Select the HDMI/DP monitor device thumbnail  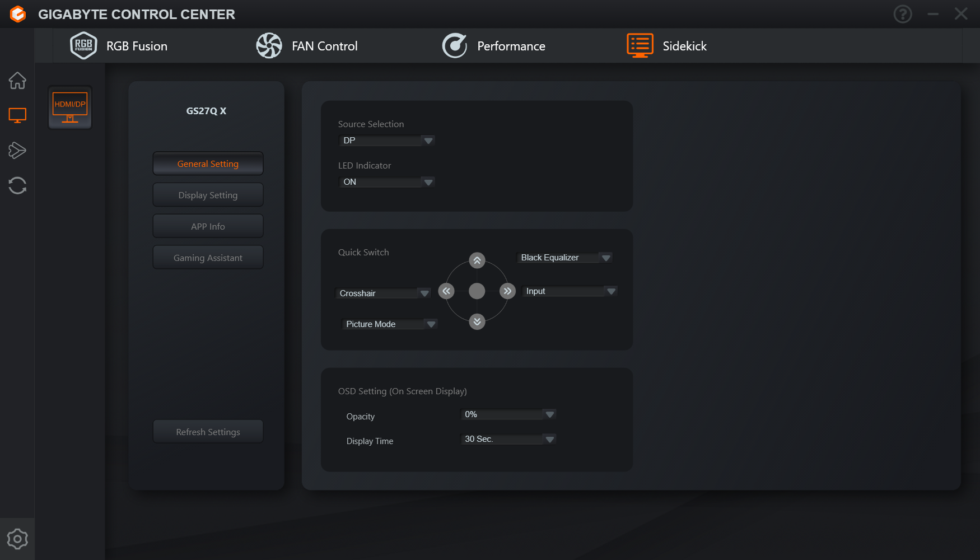tap(70, 108)
